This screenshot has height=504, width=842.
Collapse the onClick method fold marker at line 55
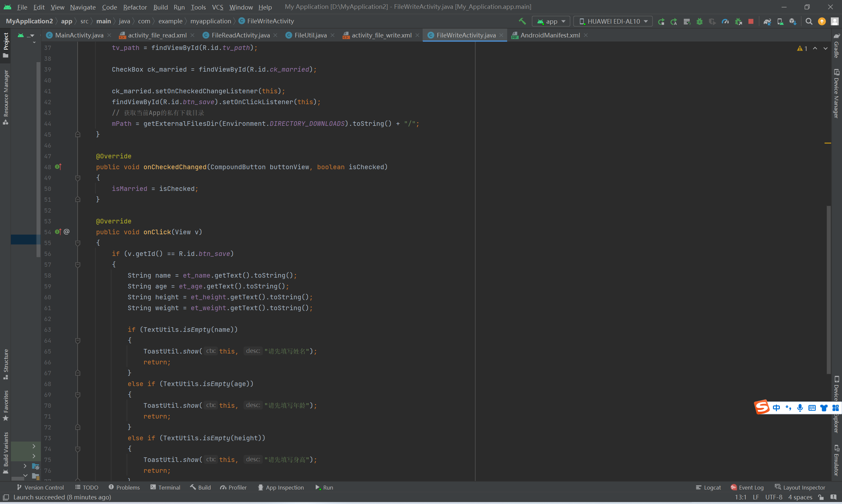78,243
